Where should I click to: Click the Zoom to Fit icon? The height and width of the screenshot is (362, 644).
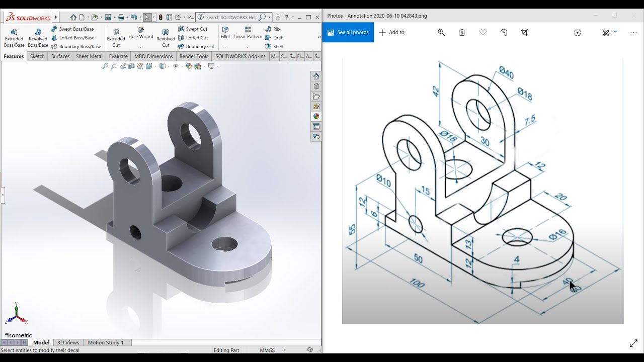[x=105, y=66]
